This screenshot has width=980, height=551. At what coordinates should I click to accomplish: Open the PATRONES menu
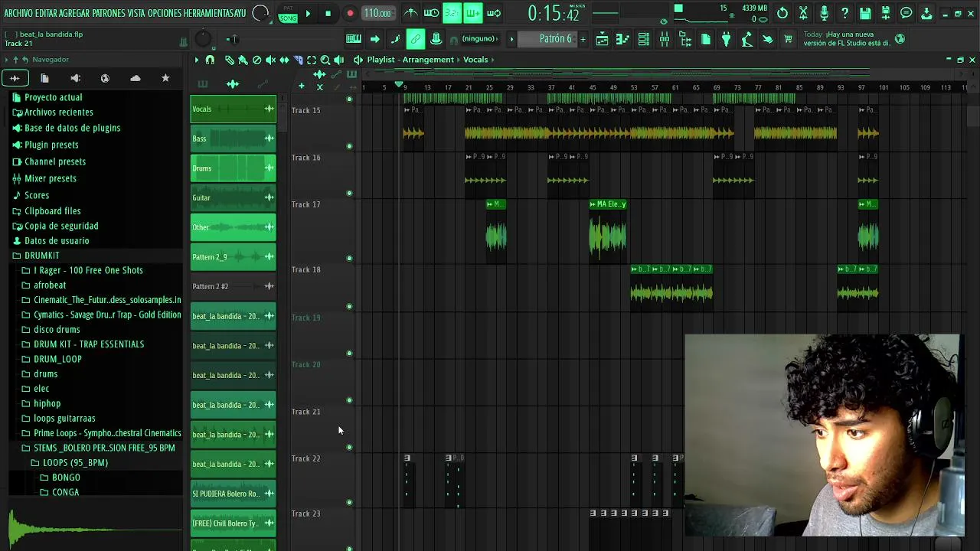tap(109, 13)
